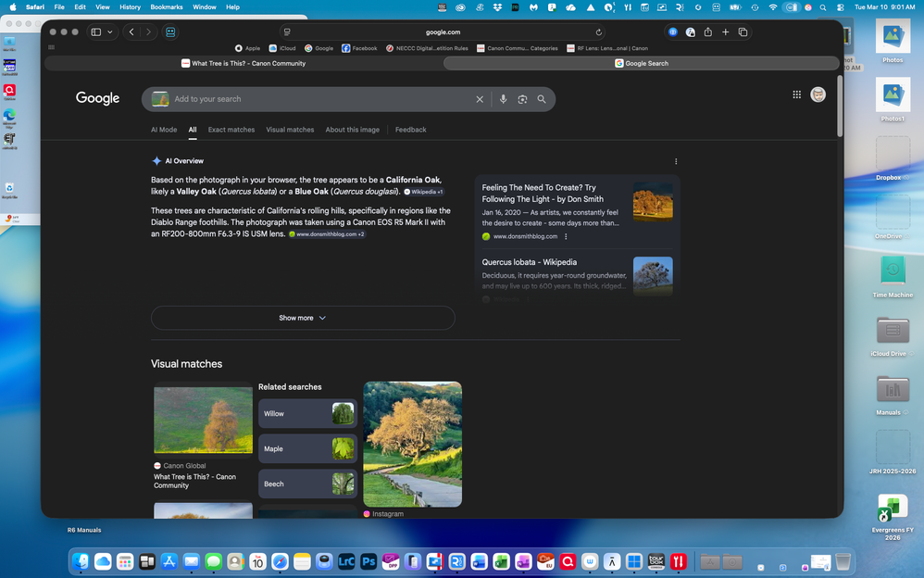
Task: Open Trash in the Dock
Action: pos(843,561)
